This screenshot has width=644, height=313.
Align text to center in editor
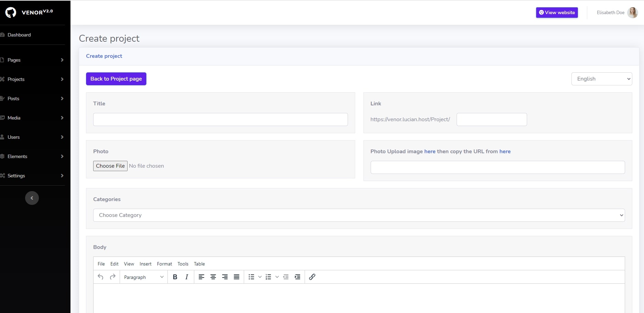pos(213,277)
